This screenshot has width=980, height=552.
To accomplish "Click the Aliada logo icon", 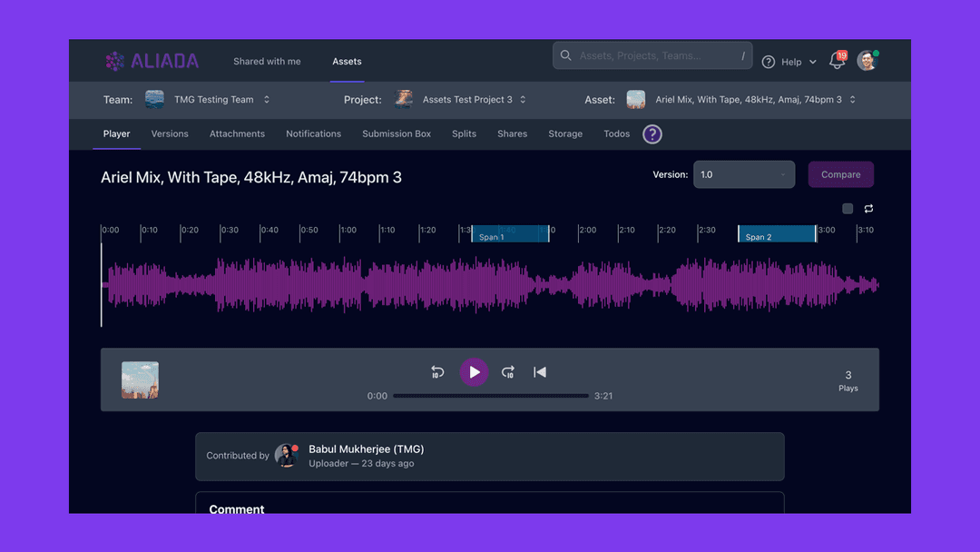I will pos(115,62).
